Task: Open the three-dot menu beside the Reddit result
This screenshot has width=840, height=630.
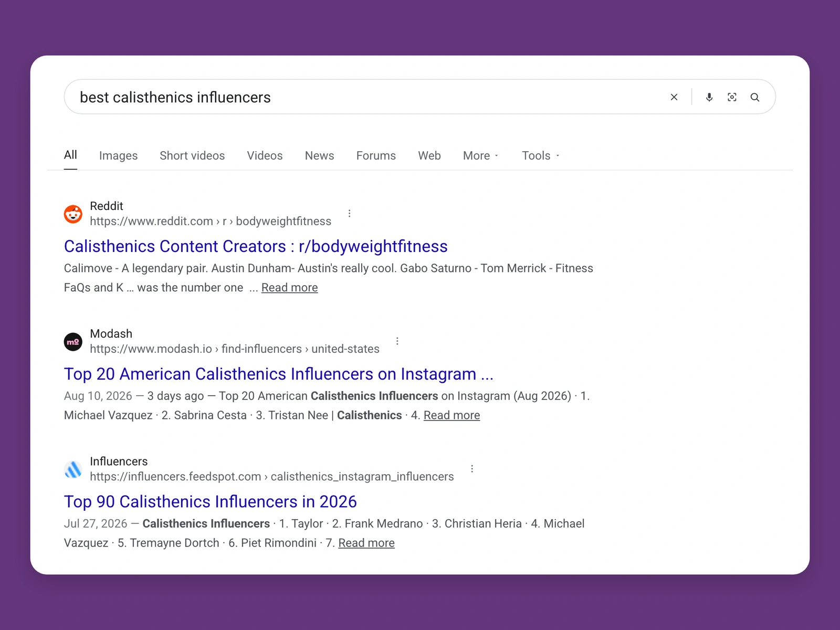Action: (x=349, y=214)
